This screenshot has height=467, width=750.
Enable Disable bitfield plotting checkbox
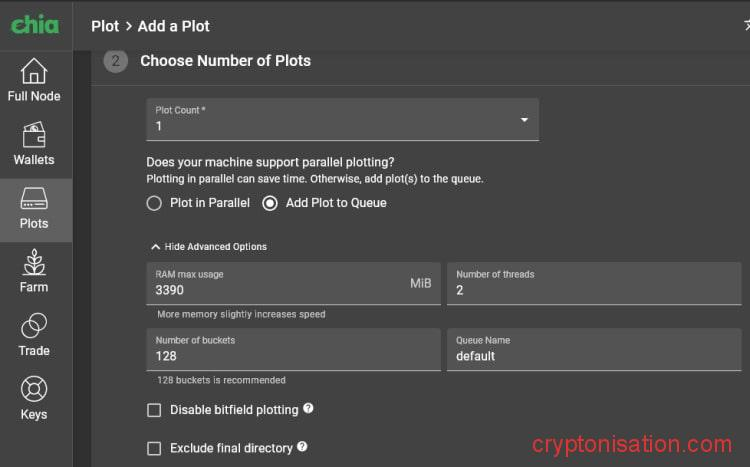[154, 410]
